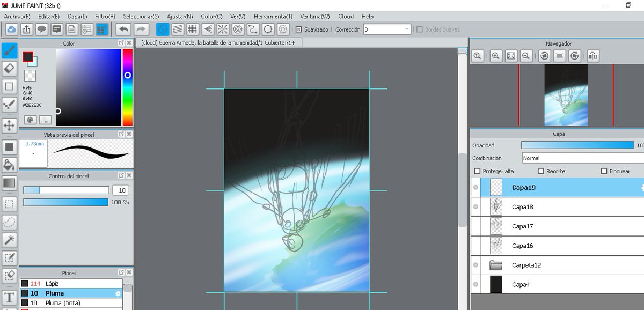Viewport: 644px width, 310px height.
Task: Open the Herramienta menu
Action: click(x=273, y=17)
